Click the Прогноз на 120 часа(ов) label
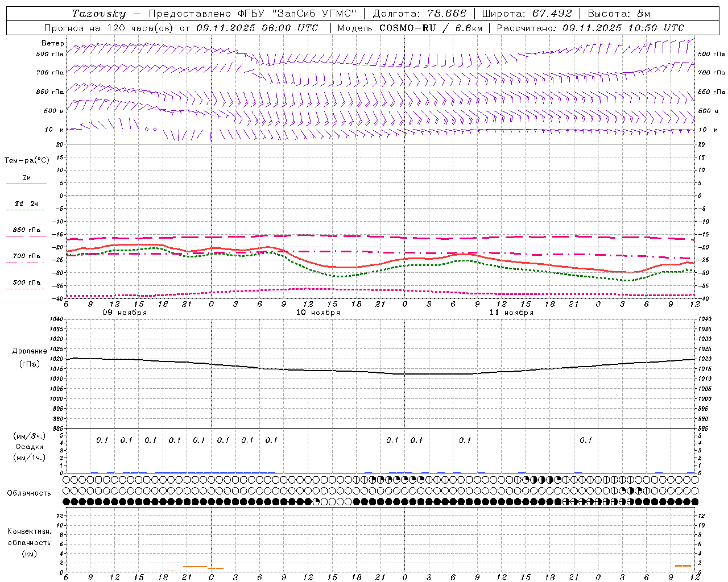728x582 pixels. [x=109, y=28]
